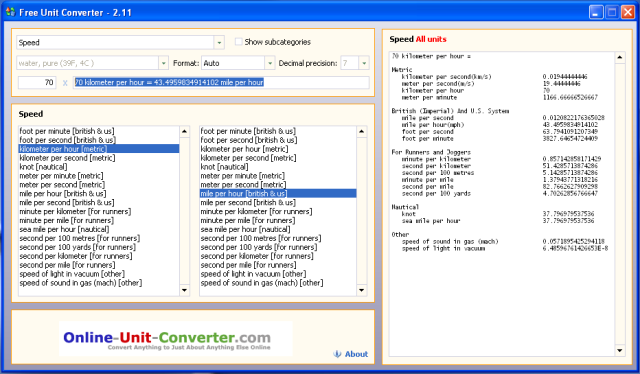Viewport: 640px width, 374px height.
Task: Select speed of sound in gas in left list
Action: (x=99, y=283)
